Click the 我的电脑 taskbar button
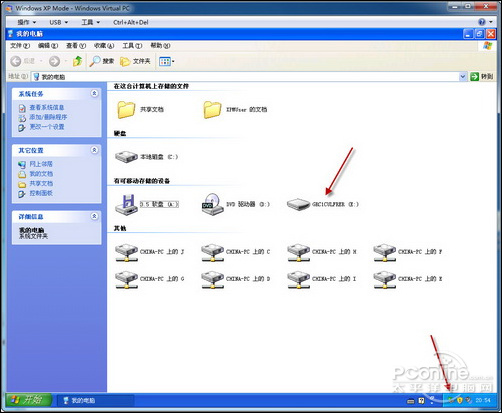The height and width of the screenshot is (413, 502). click(96, 400)
